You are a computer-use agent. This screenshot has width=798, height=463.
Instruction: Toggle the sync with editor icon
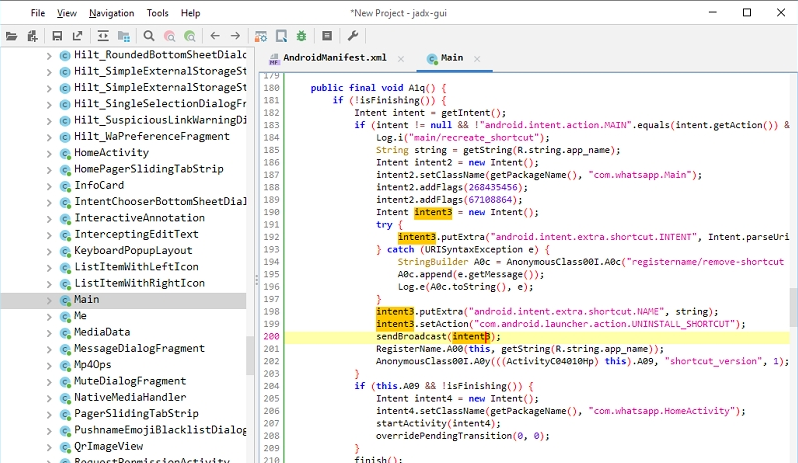[103, 36]
